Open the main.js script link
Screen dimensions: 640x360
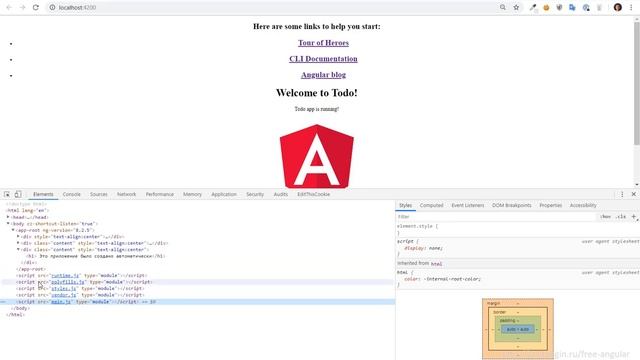pyautogui.click(x=61, y=302)
